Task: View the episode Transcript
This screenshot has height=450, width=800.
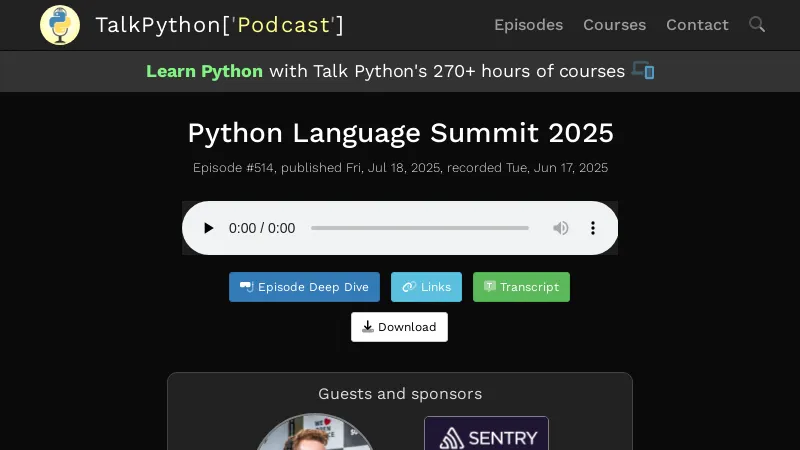Action: [521, 287]
